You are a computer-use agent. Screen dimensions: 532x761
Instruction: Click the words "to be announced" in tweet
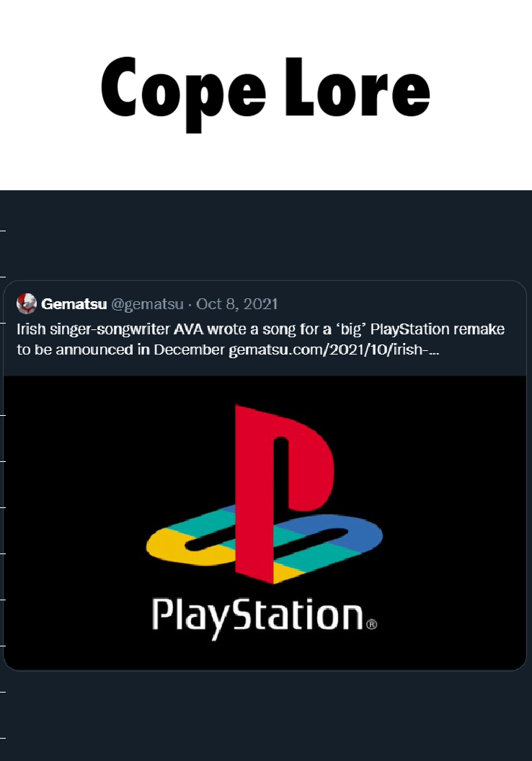pyautogui.click(x=75, y=350)
